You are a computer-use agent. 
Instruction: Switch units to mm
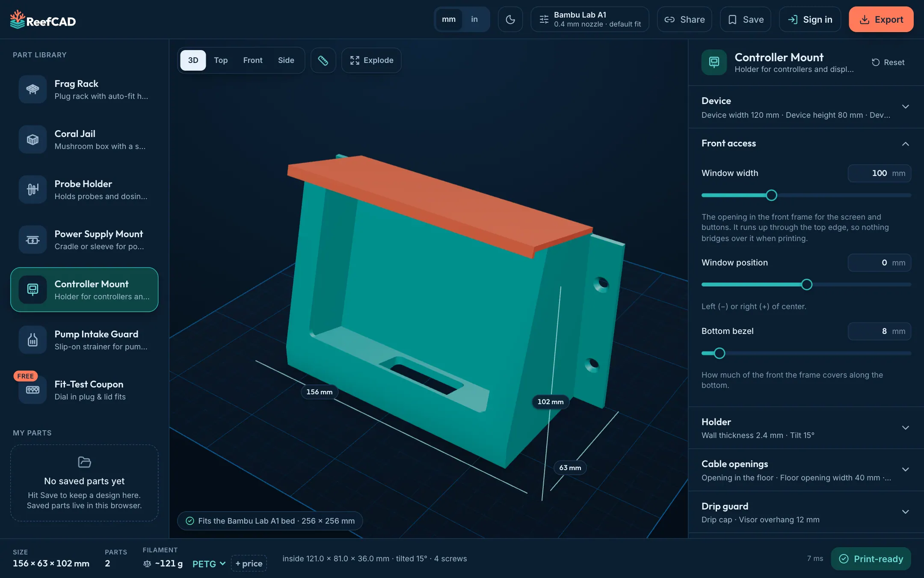[x=448, y=19]
